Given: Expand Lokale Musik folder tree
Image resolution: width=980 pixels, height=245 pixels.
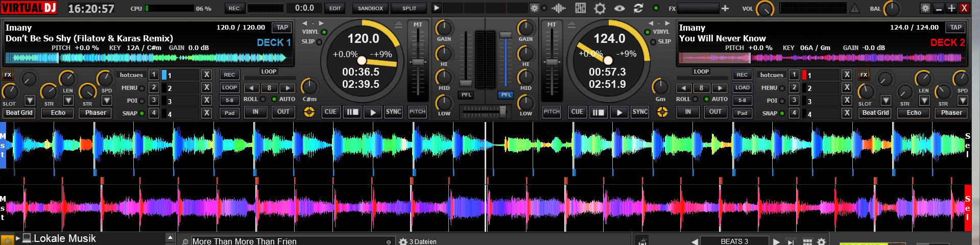Looking at the screenshot, I should (x=18, y=238).
